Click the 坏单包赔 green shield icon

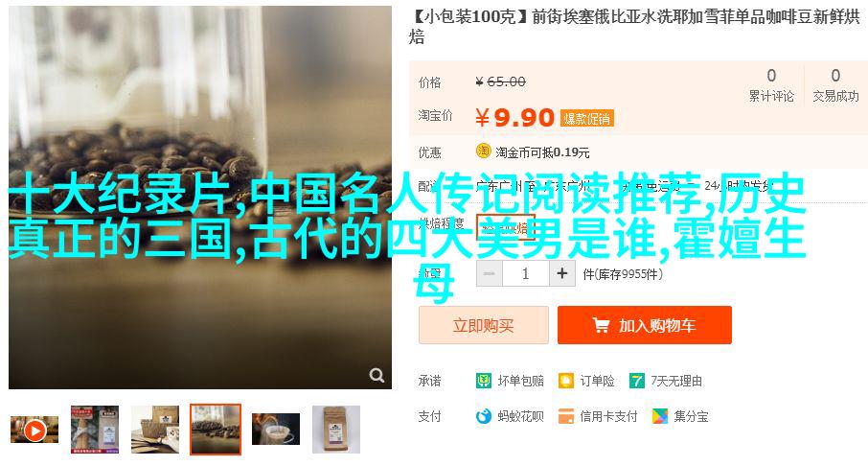[483, 381]
